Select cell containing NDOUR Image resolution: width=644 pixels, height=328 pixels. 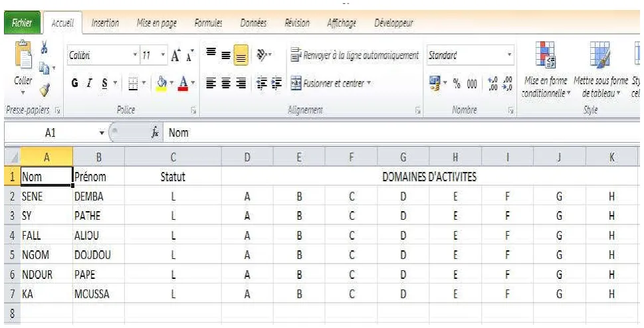47,275
